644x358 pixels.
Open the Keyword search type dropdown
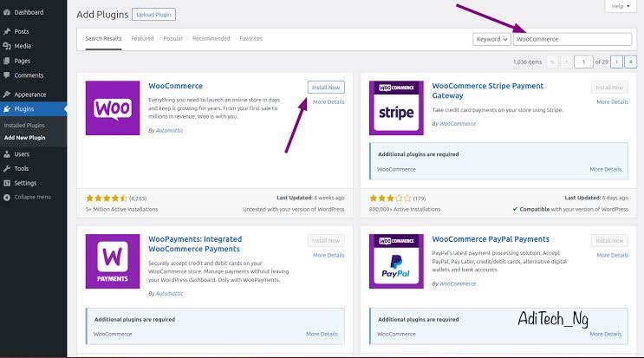tap(491, 39)
